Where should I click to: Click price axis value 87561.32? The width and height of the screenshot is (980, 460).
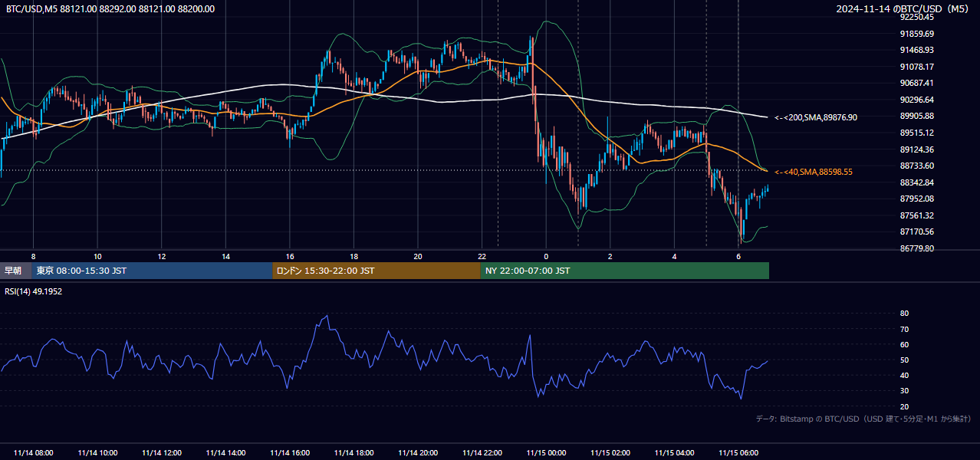(917, 215)
